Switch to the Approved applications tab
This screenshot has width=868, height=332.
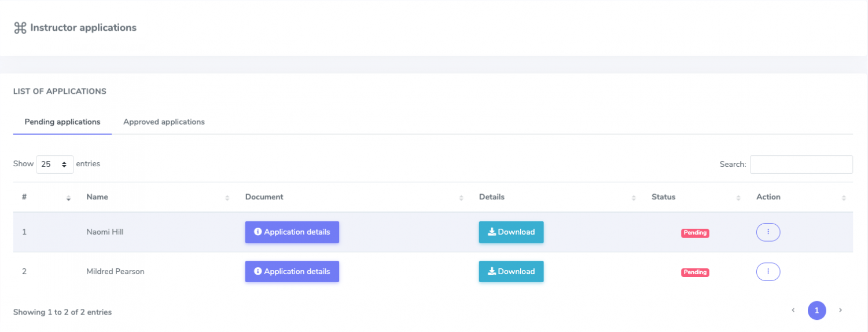[164, 122]
